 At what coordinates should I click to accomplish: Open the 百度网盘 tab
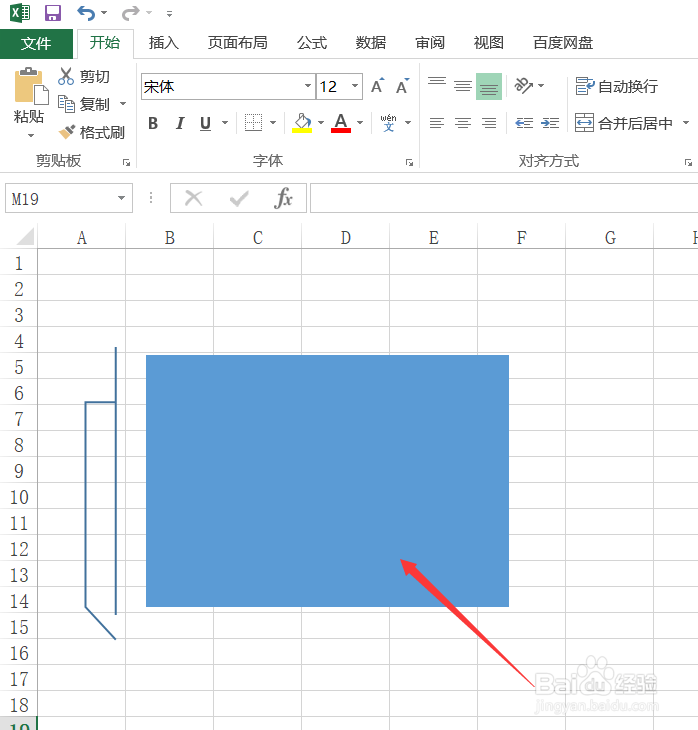tap(562, 43)
